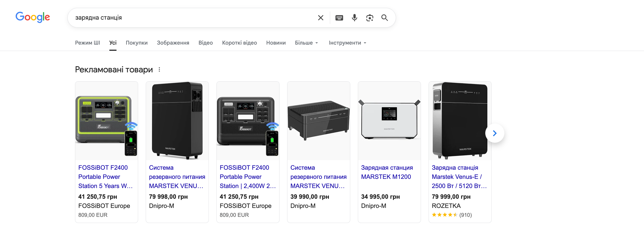Open Зарядна станція Marstek Venus-E link
The image size is (644, 239).
pyautogui.click(x=459, y=177)
